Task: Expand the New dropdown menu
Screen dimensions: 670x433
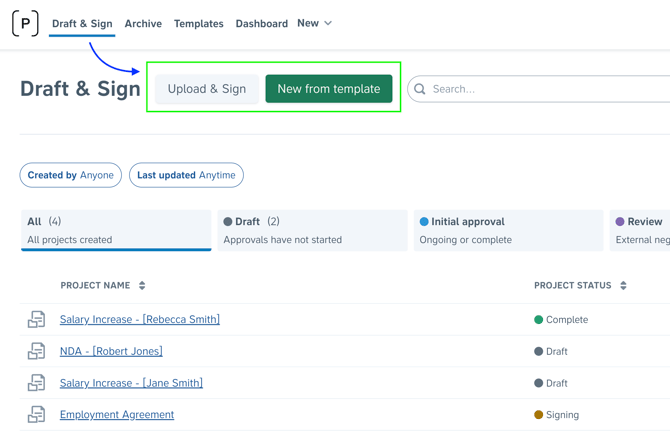Action: pos(314,23)
